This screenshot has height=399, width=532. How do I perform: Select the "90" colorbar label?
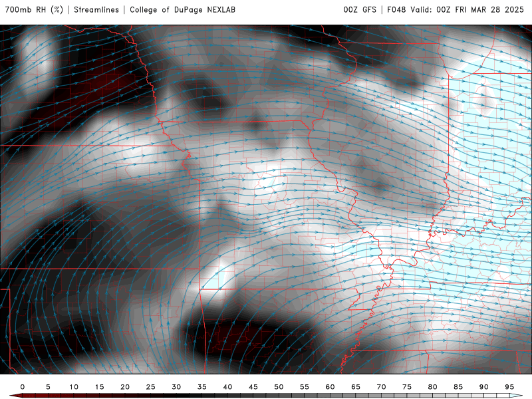tap(484, 387)
